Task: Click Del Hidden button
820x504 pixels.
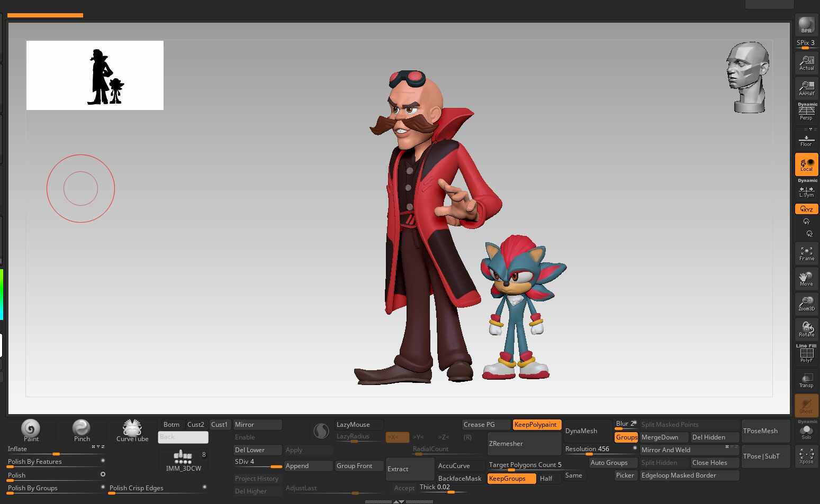Action: (x=715, y=437)
